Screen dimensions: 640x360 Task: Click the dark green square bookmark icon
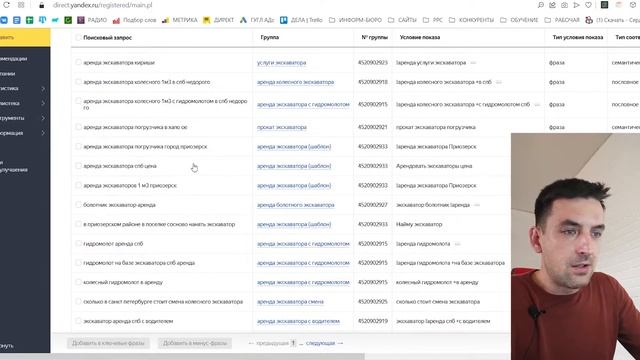(68, 20)
